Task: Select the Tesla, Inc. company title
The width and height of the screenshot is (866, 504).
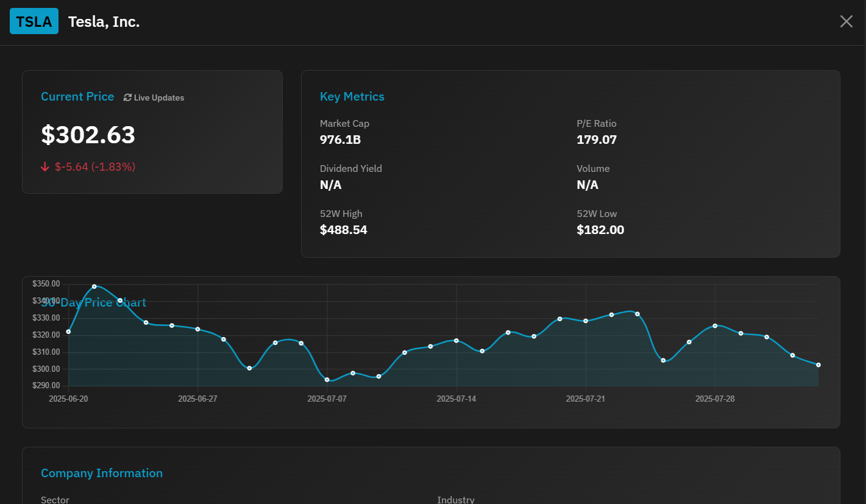Action: click(x=104, y=22)
